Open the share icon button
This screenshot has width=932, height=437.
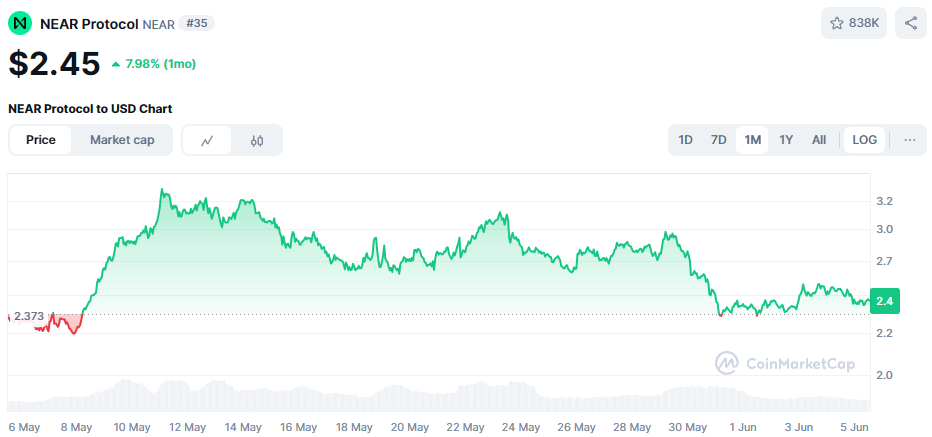pos(911,23)
